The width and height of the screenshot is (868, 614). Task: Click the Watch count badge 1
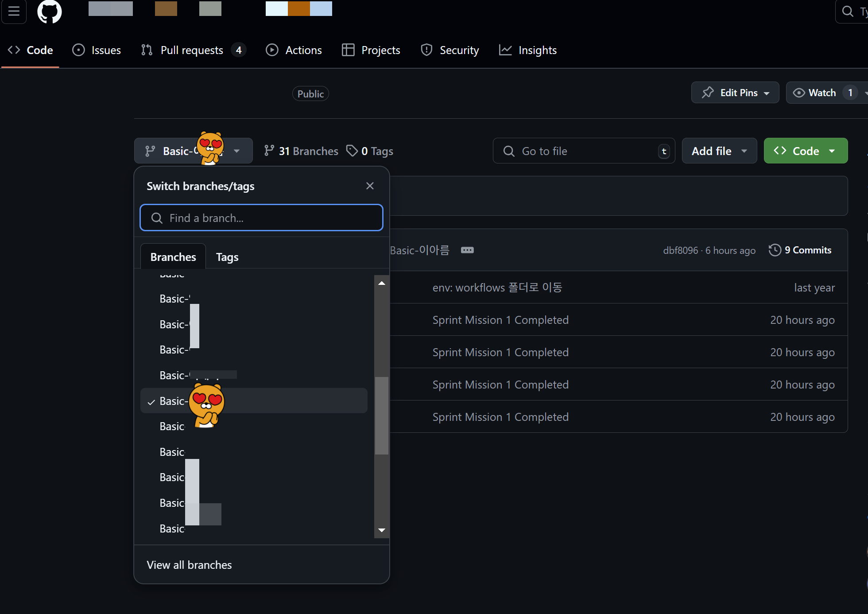pos(850,93)
